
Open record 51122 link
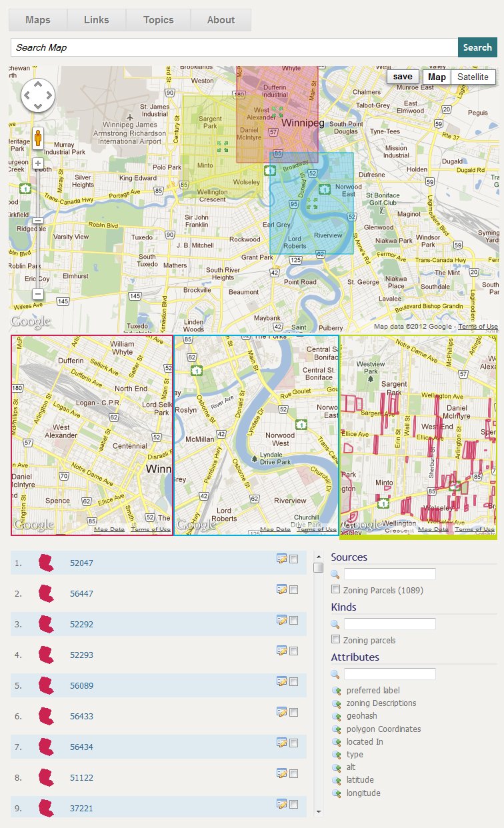click(x=81, y=778)
